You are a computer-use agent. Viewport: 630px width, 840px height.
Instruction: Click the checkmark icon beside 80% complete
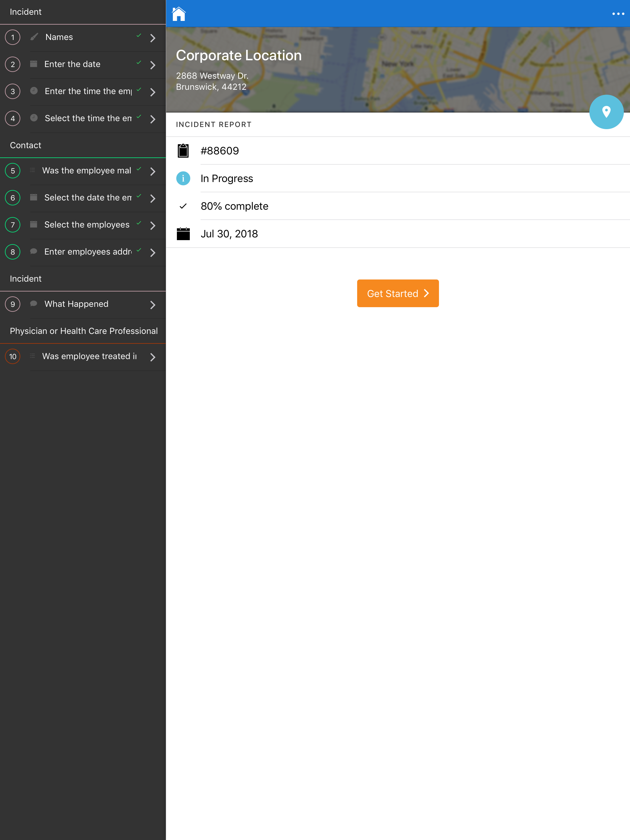[x=184, y=206]
